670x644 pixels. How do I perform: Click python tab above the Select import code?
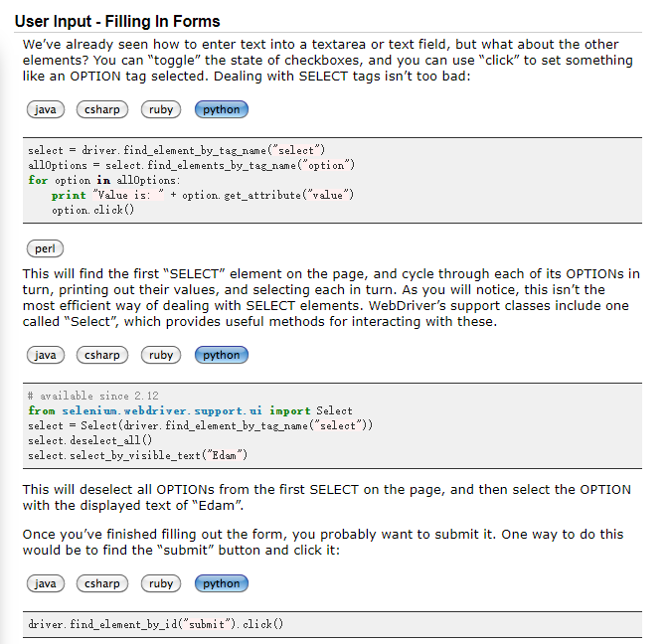click(x=222, y=355)
